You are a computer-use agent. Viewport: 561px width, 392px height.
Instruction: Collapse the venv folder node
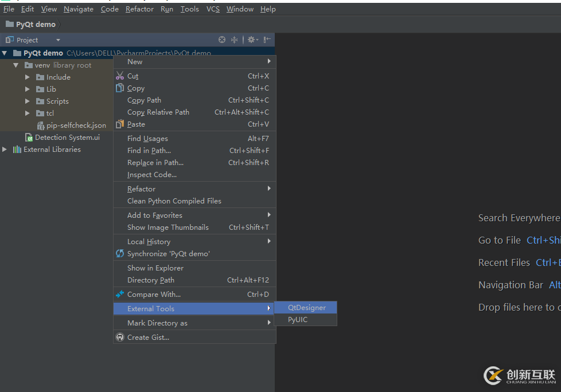coord(15,65)
